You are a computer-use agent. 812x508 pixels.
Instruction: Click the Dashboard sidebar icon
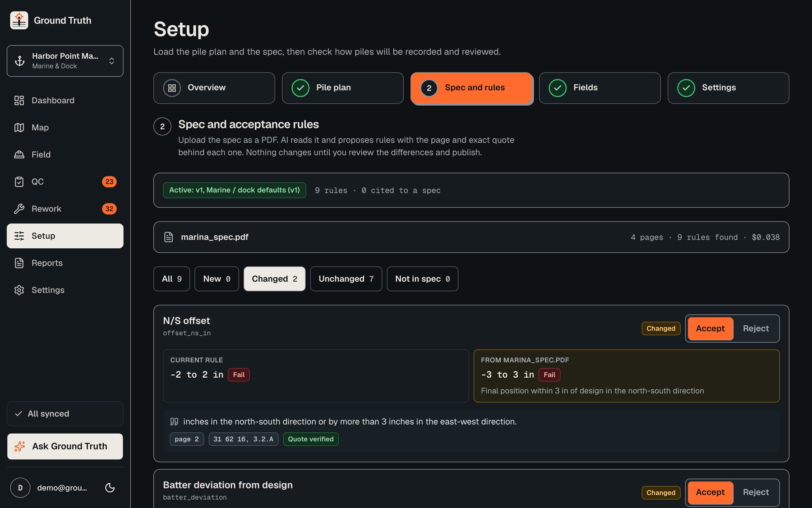tap(19, 100)
